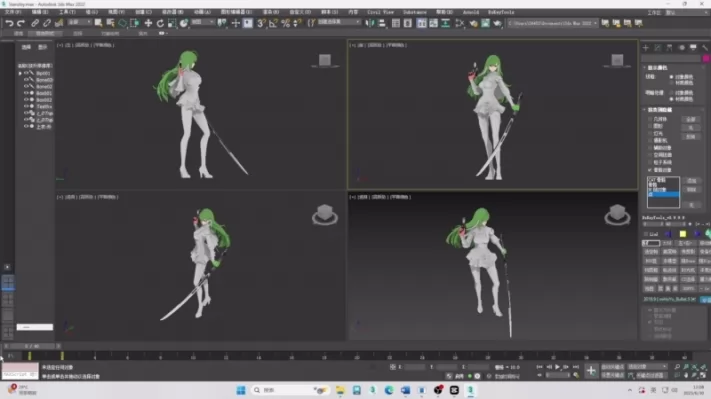Activate the Rotate transform tool
This screenshot has width=711, height=399.
click(160, 23)
